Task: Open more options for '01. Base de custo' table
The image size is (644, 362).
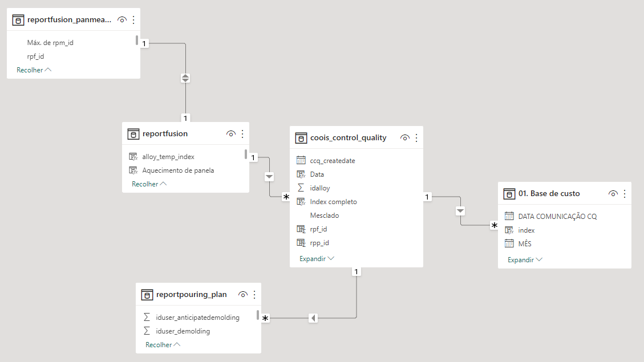Action: [625, 194]
